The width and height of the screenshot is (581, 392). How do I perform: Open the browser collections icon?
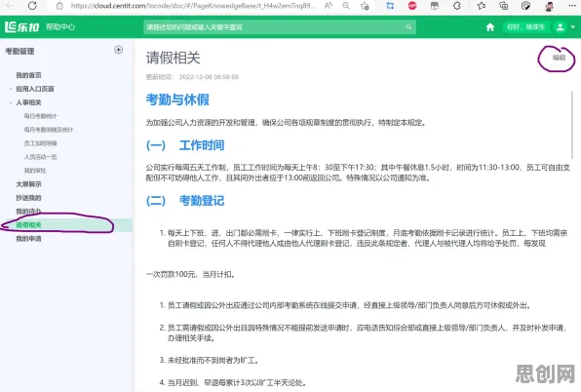click(x=504, y=6)
